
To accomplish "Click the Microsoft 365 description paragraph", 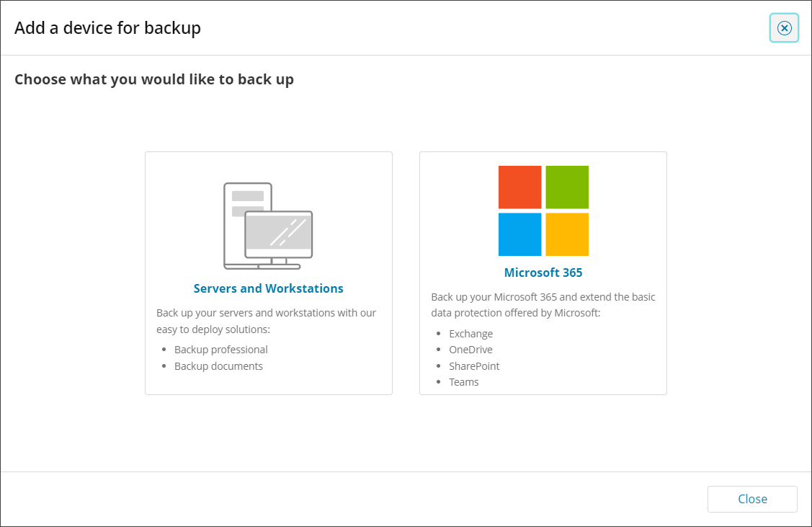I will (x=543, y=305).
